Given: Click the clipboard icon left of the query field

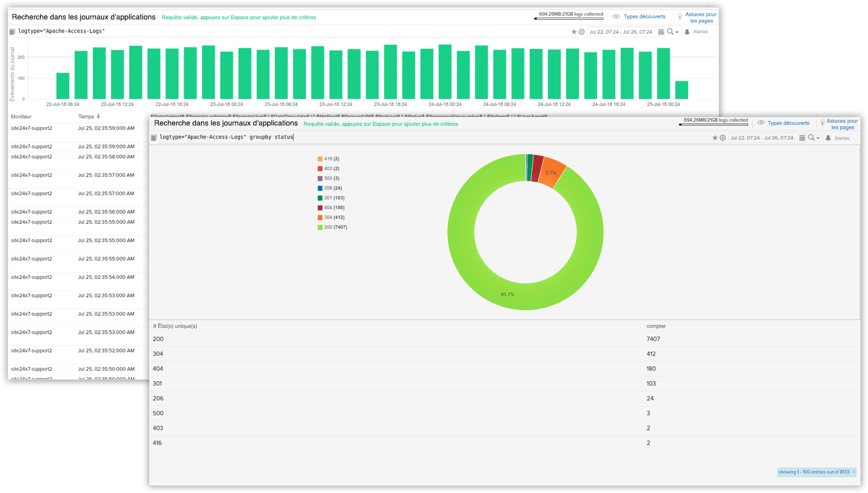Looking at the screenshot, I should (155, 137).
